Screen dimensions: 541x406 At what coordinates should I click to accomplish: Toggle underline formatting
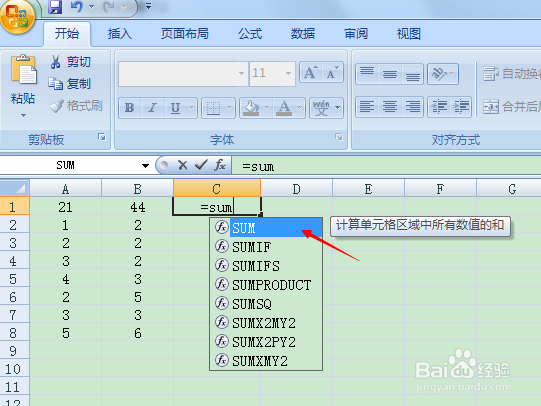176,108
